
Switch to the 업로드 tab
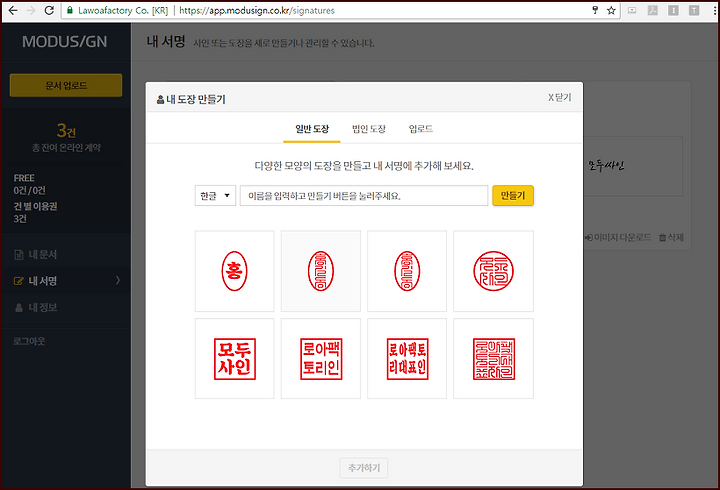point(421,129)
